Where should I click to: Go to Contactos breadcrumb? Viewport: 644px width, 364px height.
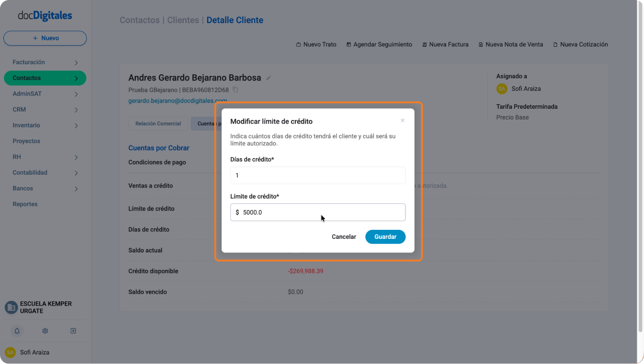(x=140, y=20)
